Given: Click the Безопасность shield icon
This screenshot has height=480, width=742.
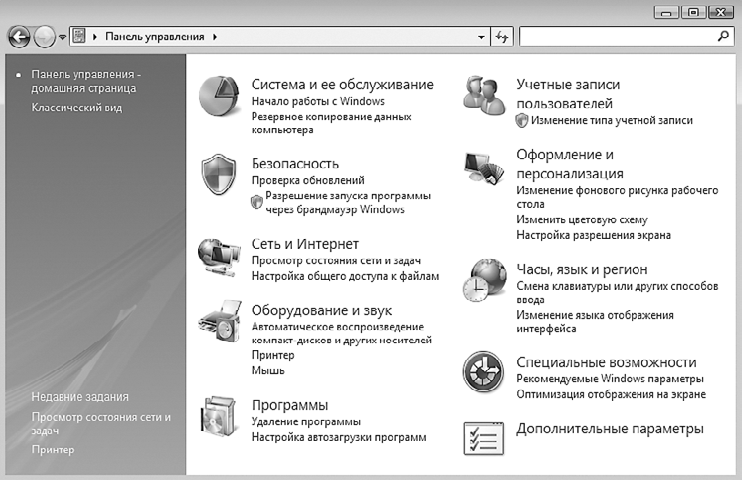Looking at the screenshot, I should tap(220, 176).
